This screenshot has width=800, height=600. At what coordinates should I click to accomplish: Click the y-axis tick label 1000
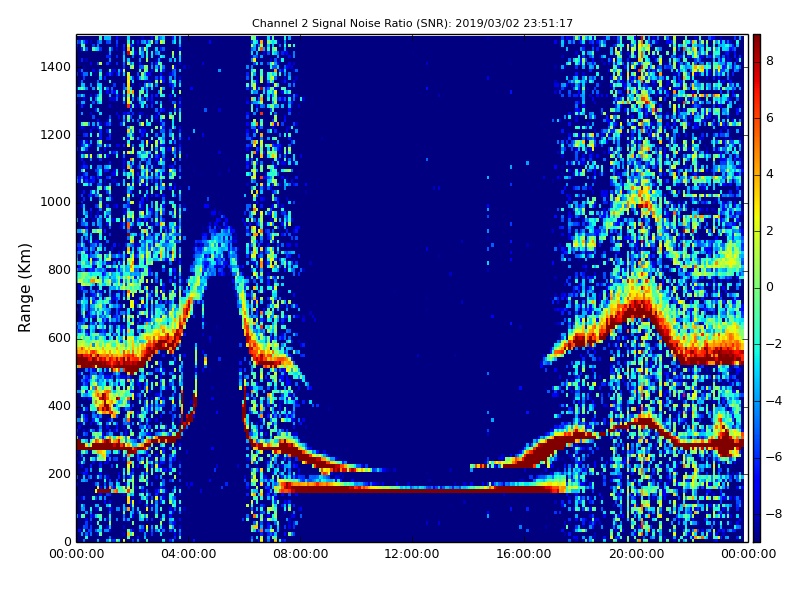coord(56,202)
